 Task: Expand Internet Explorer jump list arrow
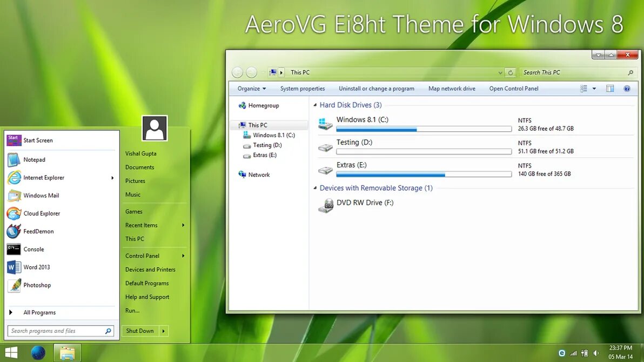(112, 178)
